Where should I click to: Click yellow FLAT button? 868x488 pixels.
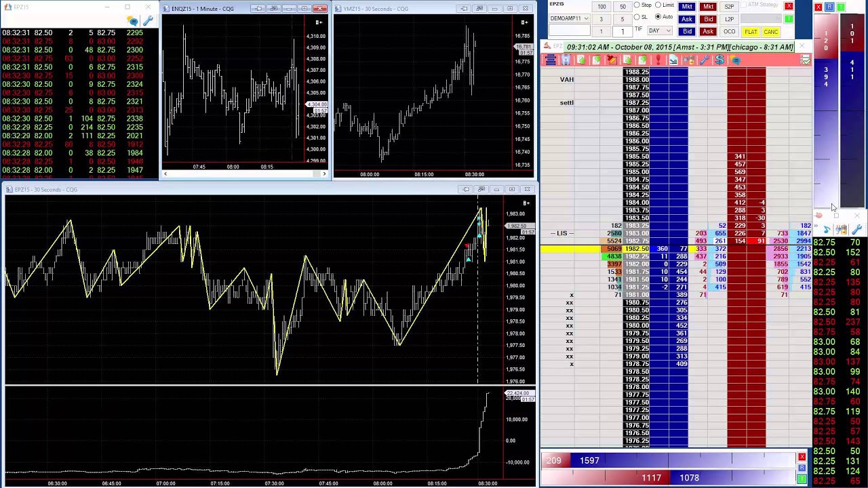751,32
